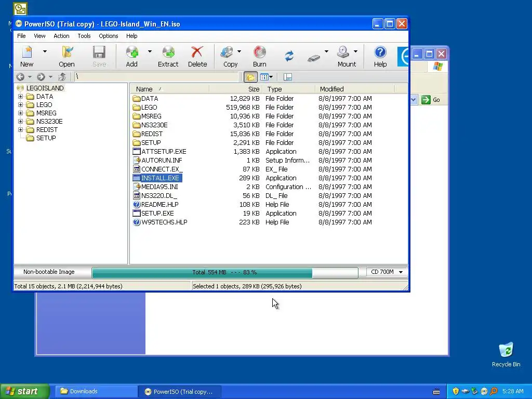Click the Burn toolbar icon
The width and height of the screenshot is (532, 399).
pos(260,56)
